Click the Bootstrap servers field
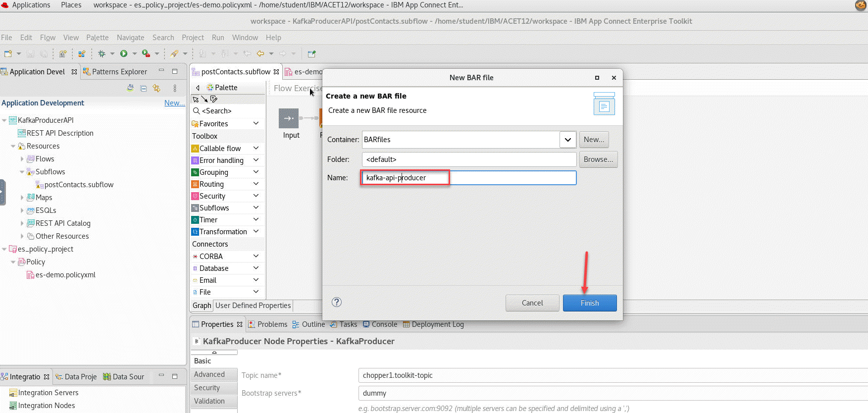This screenshot has height=413, width=868. pos(613,393)
